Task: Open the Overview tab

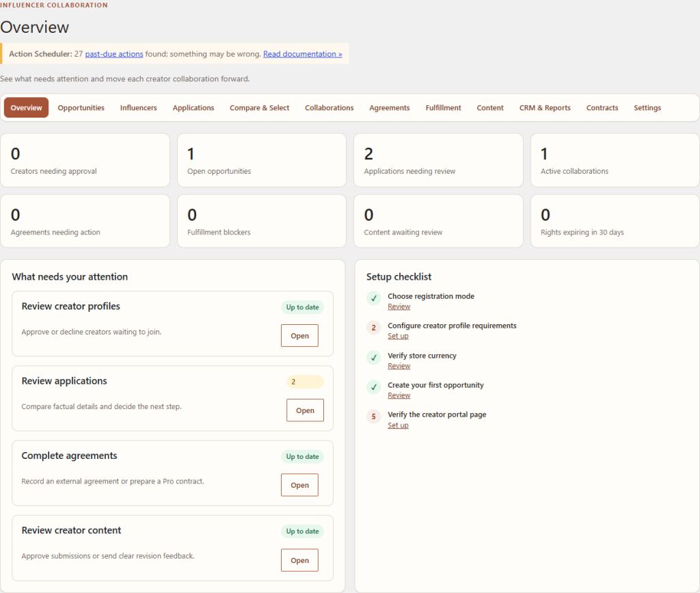Action: 26,107
